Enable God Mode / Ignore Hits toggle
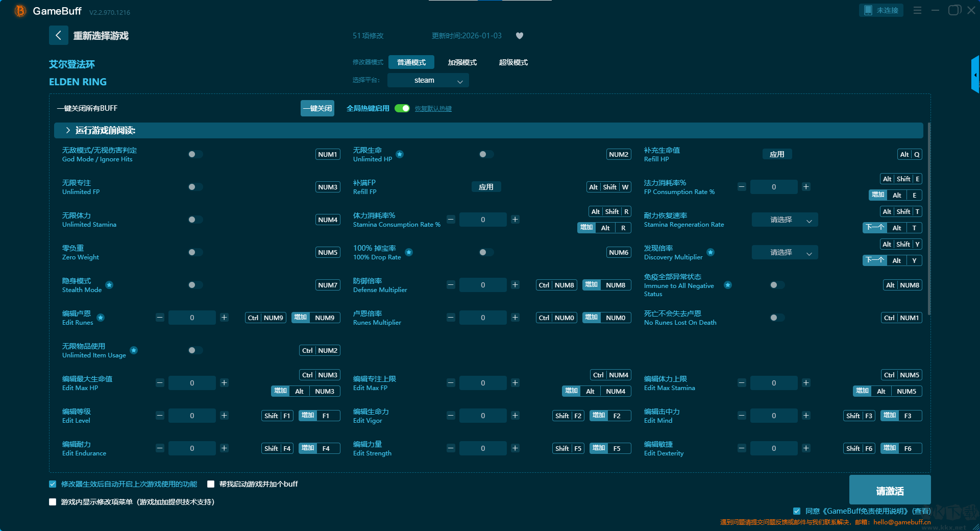Image resolution: width=980 pixels, height=531 pixels. (195, 154)
